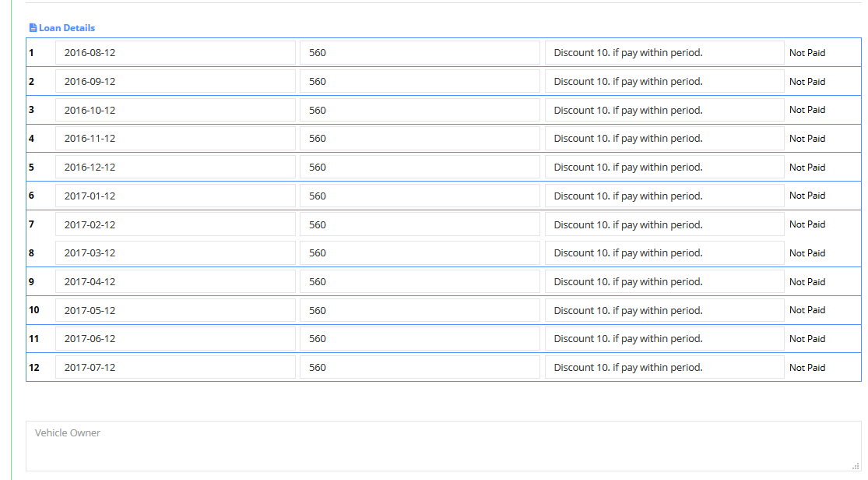Screen dimensions: 868x480
Task: Click row number 1 in loan table
Action: (x=31, y=53)
